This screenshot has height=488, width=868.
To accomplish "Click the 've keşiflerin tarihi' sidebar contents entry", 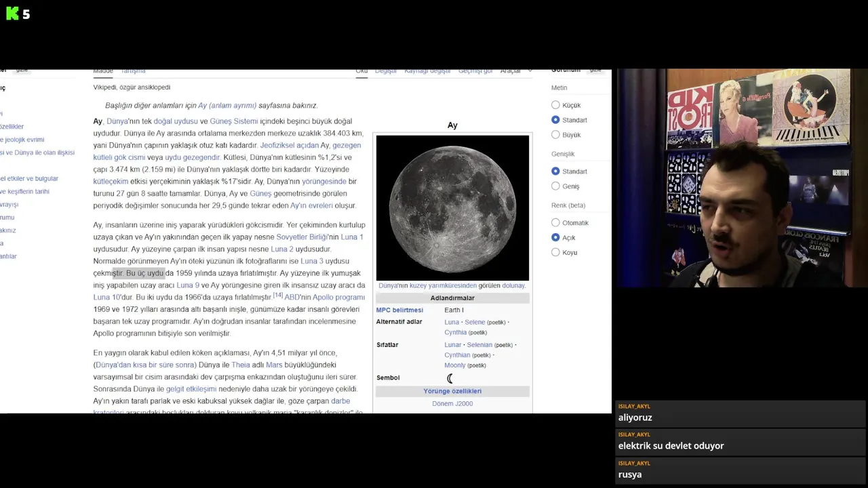I will (x=25, y=192).
